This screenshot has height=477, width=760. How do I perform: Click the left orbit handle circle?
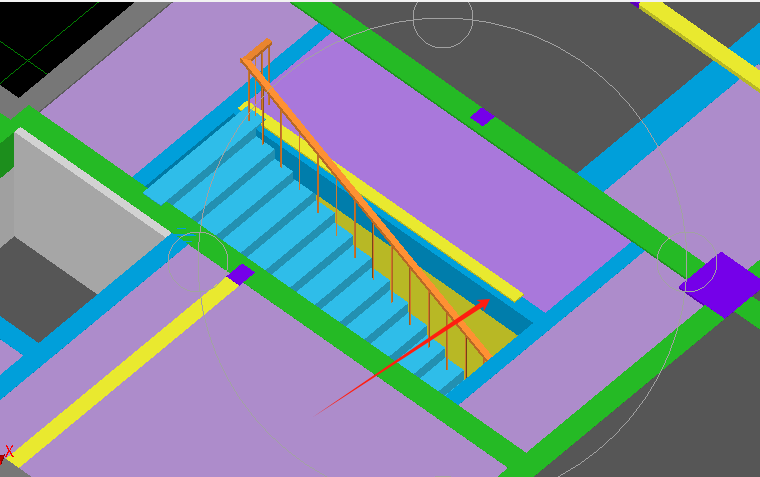[x=198, y=262]
